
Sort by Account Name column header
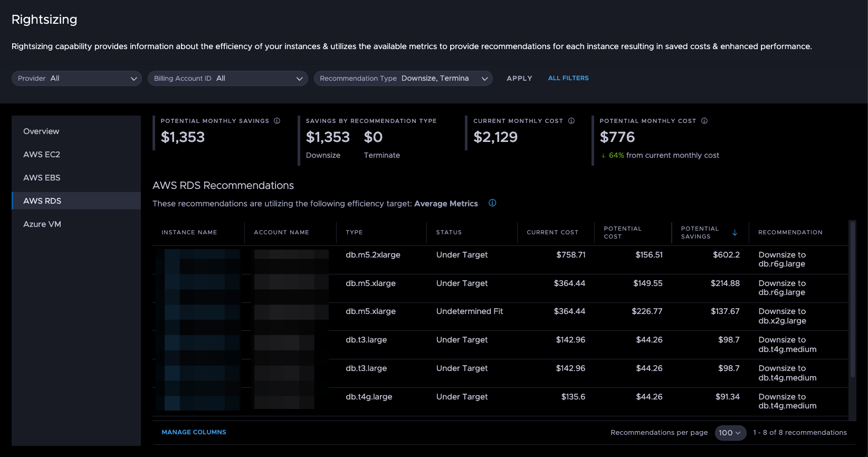click(x=281, y=232)
